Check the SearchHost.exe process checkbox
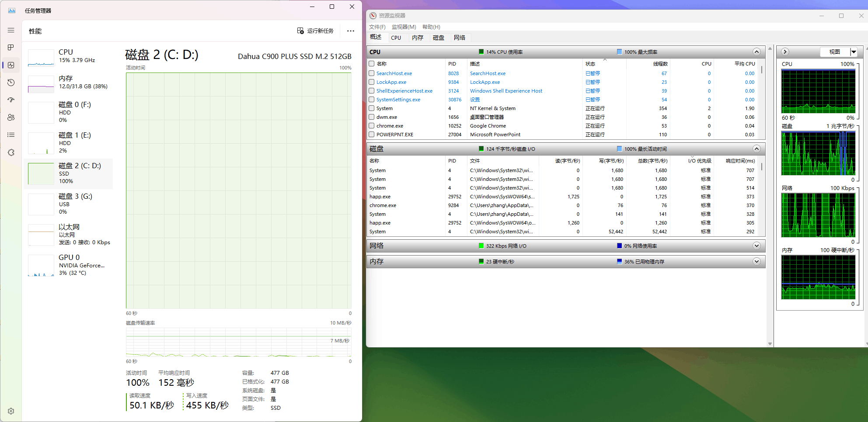 point(372,73)
